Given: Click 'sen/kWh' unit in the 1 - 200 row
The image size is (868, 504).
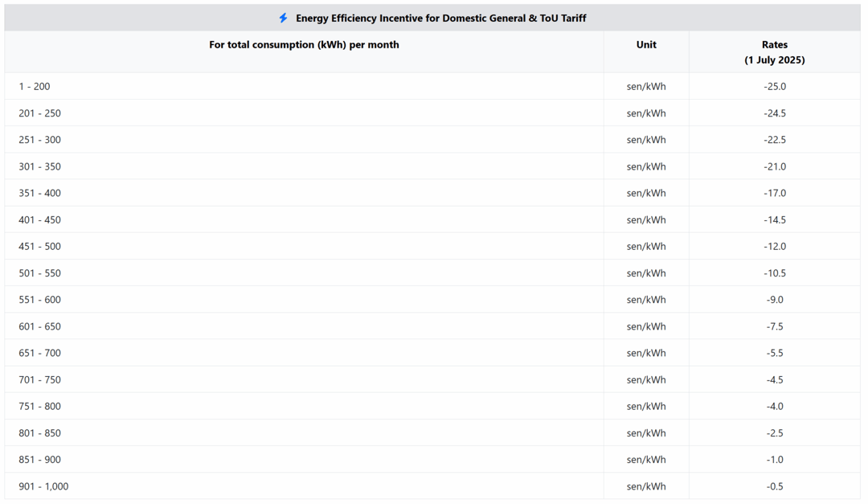Looking at the screenshot, I should pos(646,86).
